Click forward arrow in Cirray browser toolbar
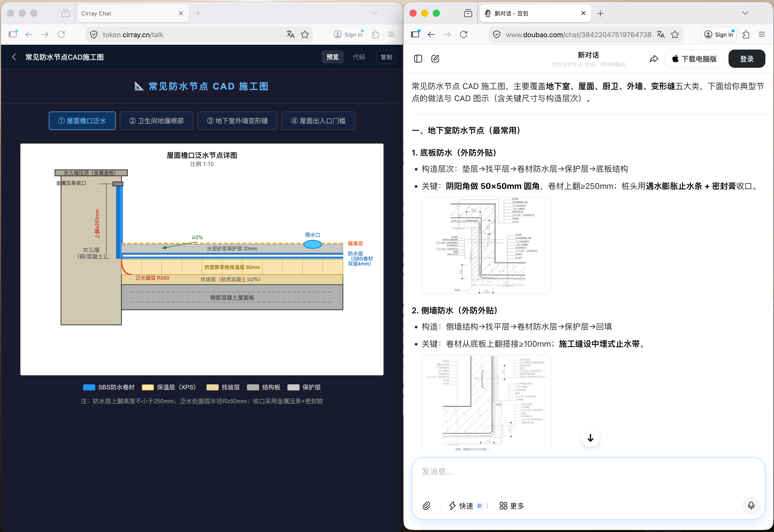774x532 pixels. [x=45, y=34]
